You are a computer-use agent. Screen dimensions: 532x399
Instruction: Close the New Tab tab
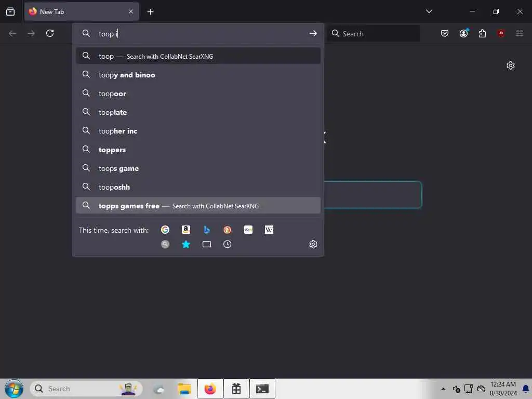131,12
